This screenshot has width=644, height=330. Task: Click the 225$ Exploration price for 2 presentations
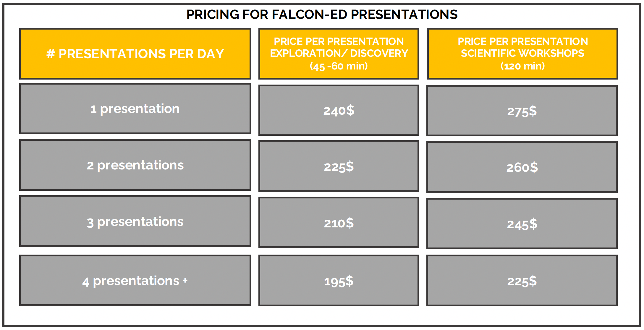pos(339,167)
